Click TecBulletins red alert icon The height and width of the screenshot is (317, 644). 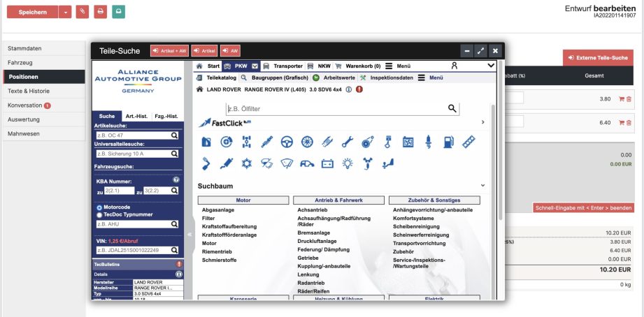click(179, 264)
